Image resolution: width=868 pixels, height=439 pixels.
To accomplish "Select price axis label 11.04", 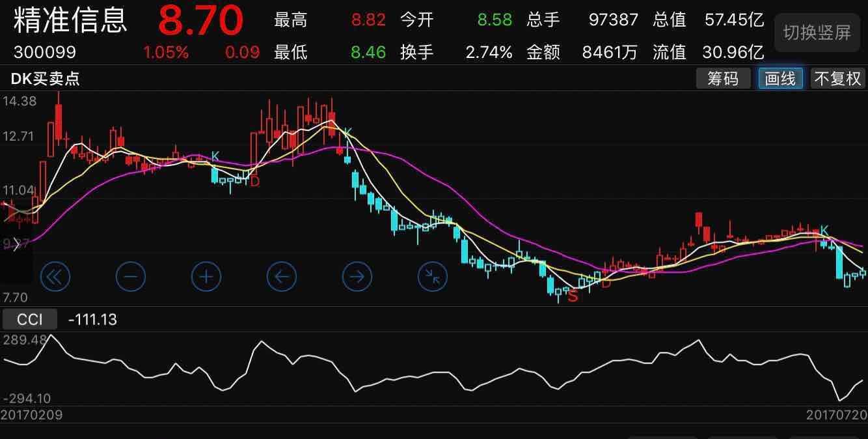I will pyautogui.click(x=20, y=190).
